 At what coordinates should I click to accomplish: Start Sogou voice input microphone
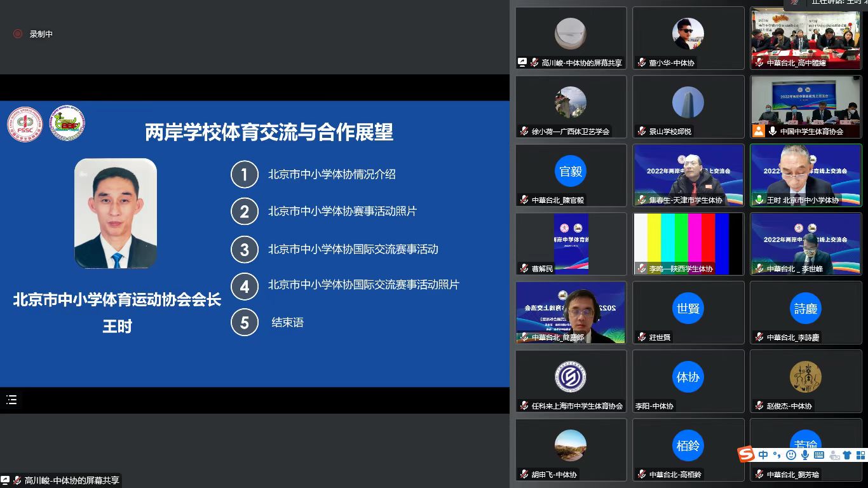click(805, 455)
